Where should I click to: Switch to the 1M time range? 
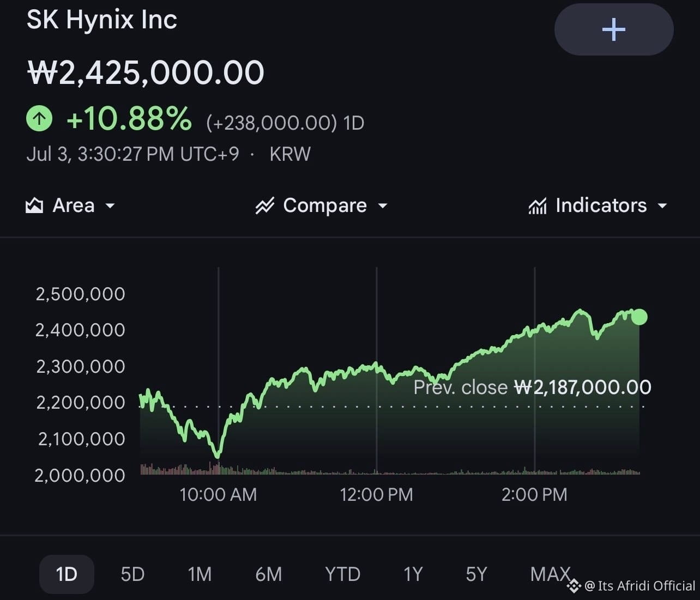[x=200, y=574]
